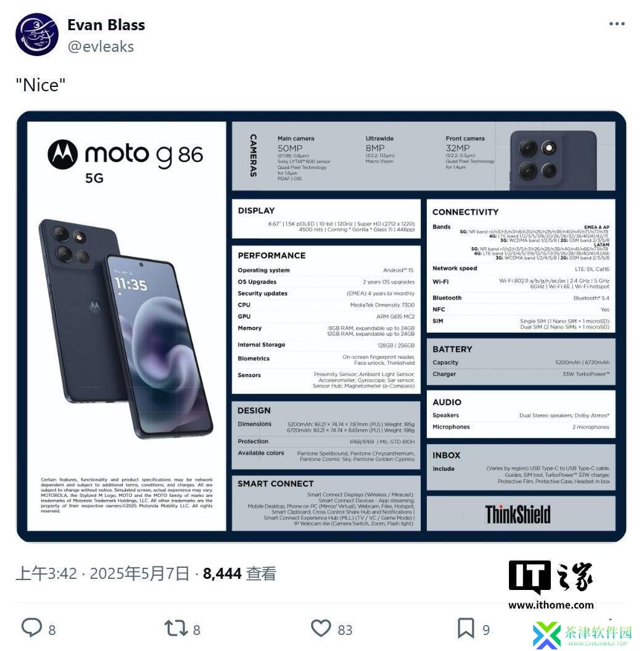This screenshot has height=651, width=644.
Task: Click the tweet timestamp 上午3:42
Action: 46,574
